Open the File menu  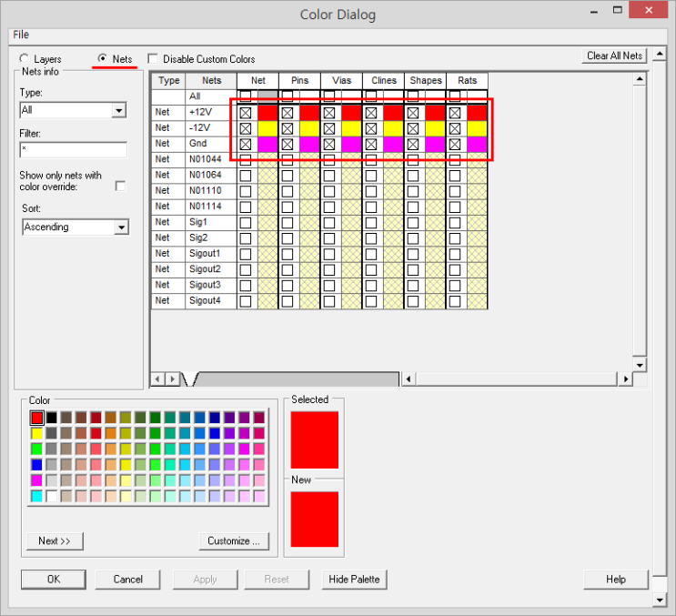click(x=21, y=35)
